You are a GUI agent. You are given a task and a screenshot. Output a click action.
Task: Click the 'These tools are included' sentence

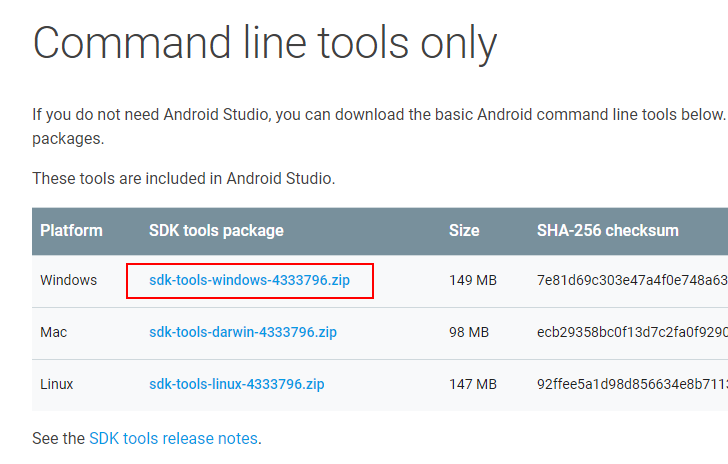click(183, 178)
